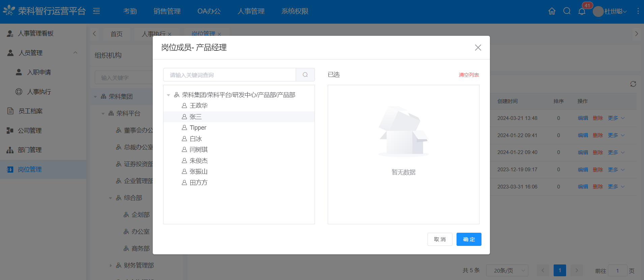
Task: Click the vertical dots menu icon
Action: (x=638, y=11)
